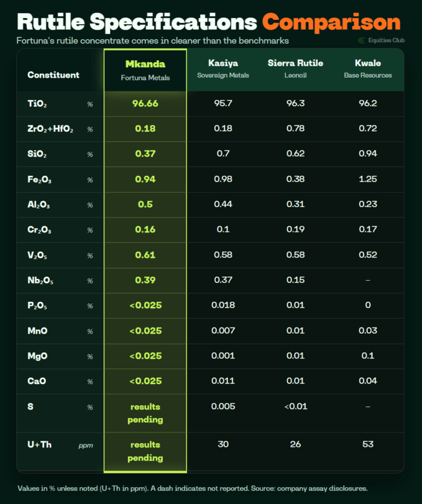Click the Cr₂O₃ row label

coord(39,229)
